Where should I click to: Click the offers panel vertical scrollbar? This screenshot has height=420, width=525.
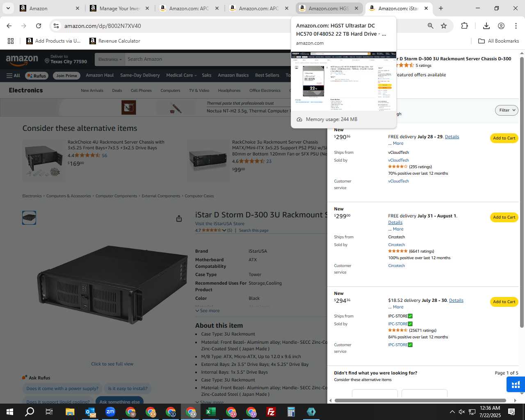point(522,192)
